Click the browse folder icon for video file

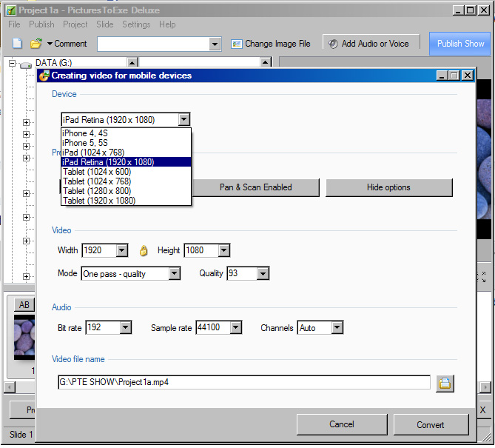[x=445, y=383]
